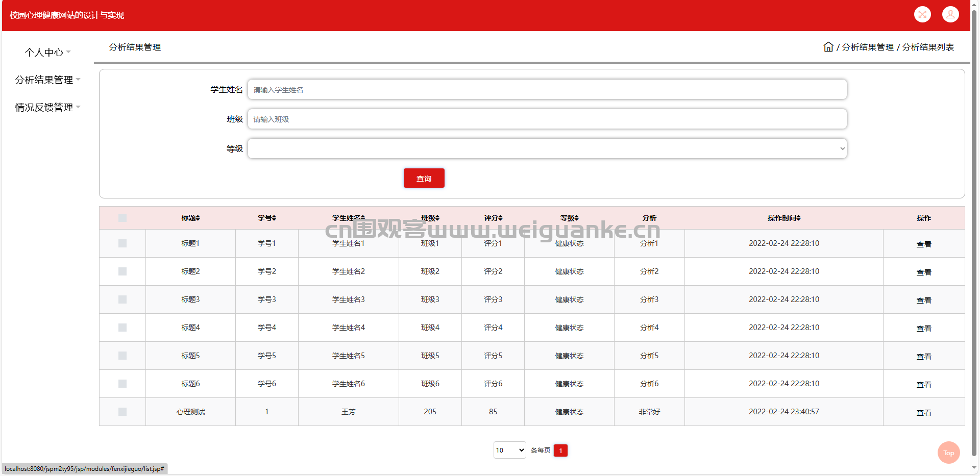
Task: Check the box for row 标题1
Action: (x=122, y=243)
